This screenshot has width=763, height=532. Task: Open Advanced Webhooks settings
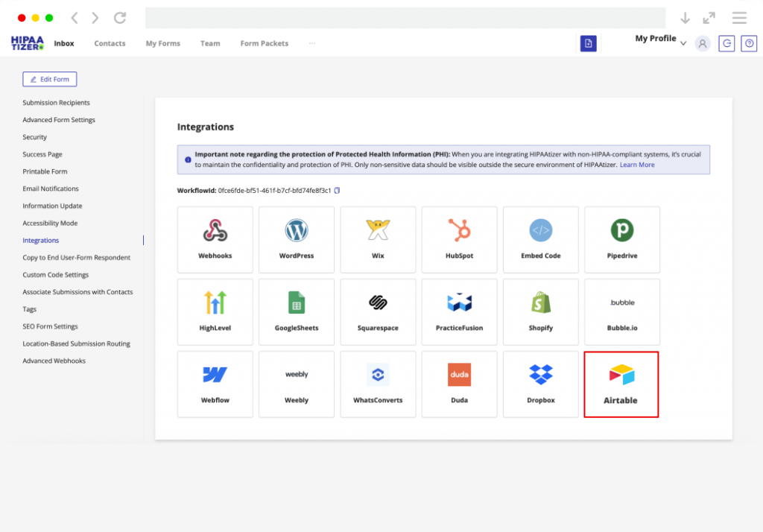(54, 361)
